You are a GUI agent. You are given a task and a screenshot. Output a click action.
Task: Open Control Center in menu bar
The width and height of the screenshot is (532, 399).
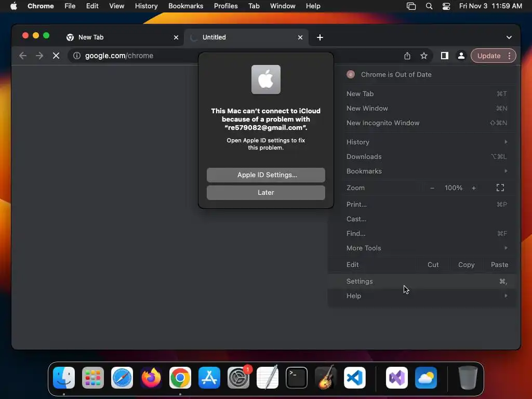point(446,6)
